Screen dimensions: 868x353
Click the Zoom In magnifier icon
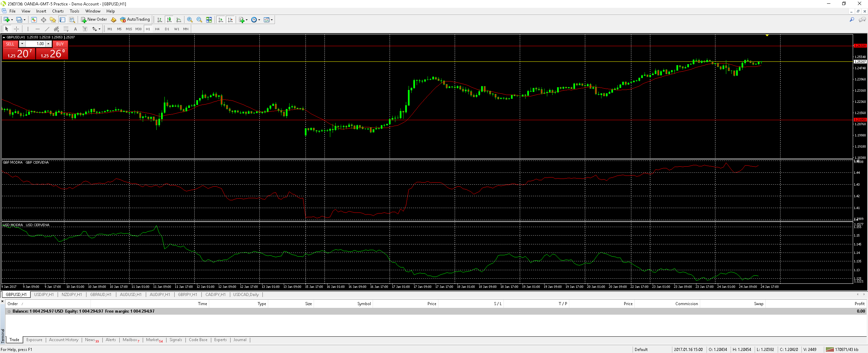tap(190, 20)
